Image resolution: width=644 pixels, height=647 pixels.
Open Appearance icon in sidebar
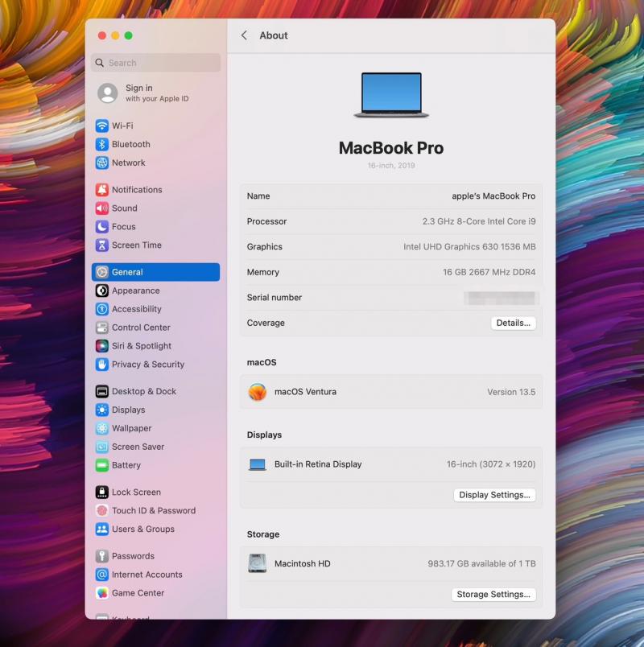click(102, 291)
